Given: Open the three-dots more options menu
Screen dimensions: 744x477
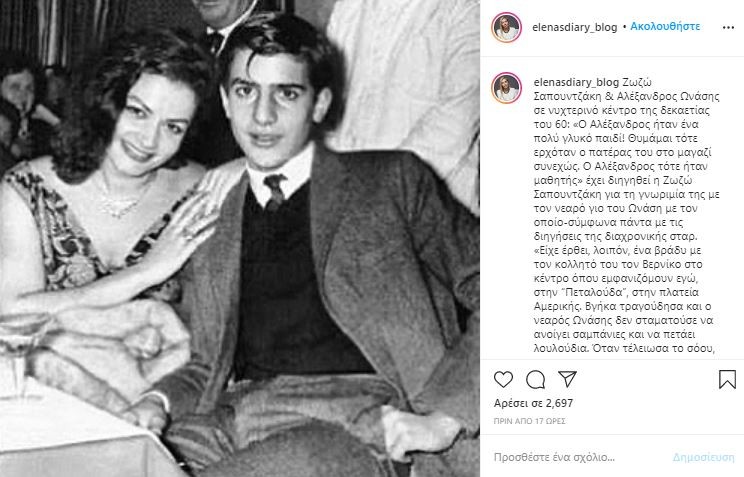Looking at the screenshot, I should tap(728, 28).
